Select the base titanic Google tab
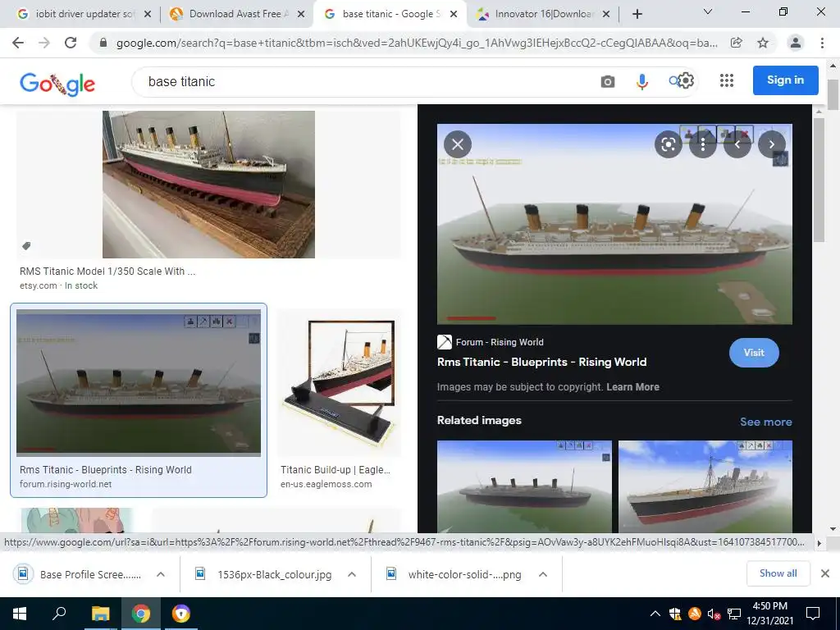The height and width of the screenshot is (630, 840). [389, 14]
